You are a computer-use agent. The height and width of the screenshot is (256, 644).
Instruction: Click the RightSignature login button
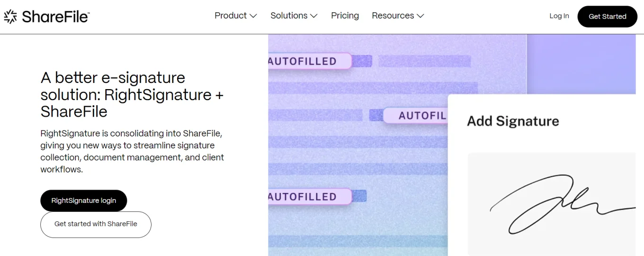click(84, 201)
